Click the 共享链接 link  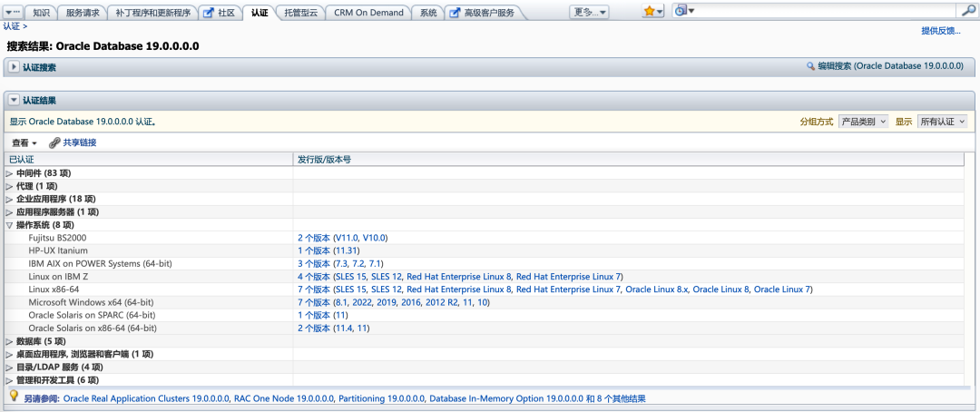pos(79,142)
